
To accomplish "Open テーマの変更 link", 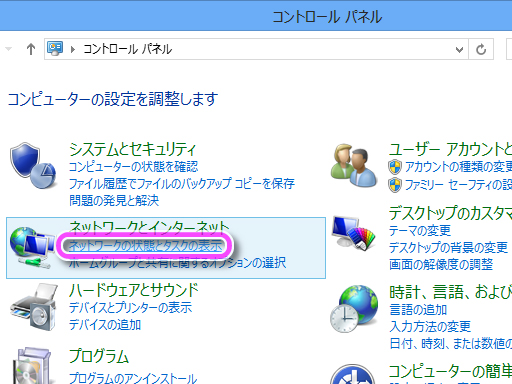I will [x=420, y=231].
